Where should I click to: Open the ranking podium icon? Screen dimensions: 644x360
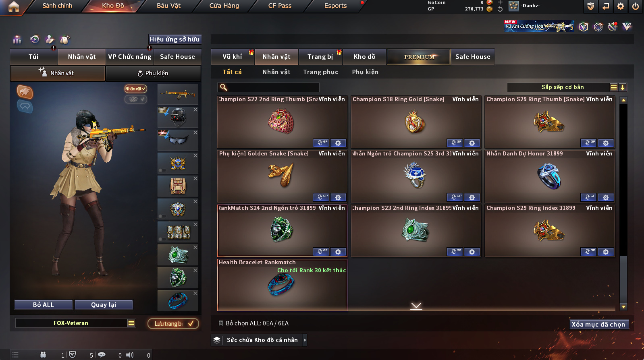(x=17, y=39)
